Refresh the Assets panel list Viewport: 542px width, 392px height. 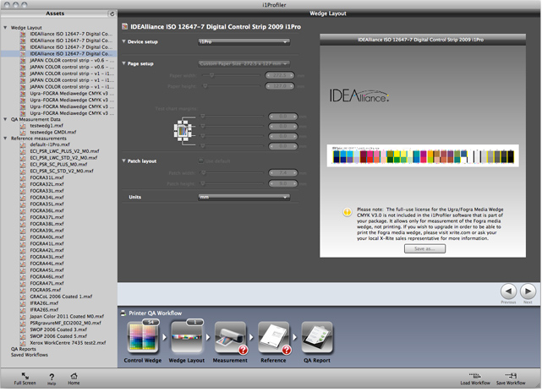click(x=112, y=14)
